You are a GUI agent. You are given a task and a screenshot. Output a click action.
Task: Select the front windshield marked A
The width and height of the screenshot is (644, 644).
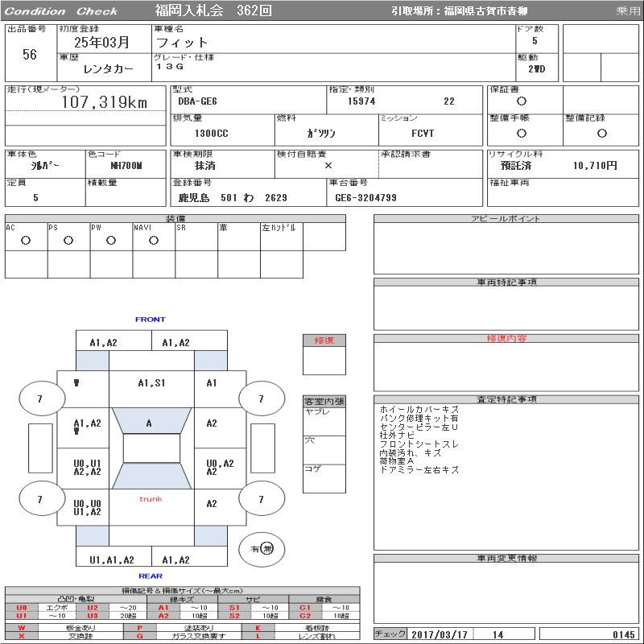[149, 423]
